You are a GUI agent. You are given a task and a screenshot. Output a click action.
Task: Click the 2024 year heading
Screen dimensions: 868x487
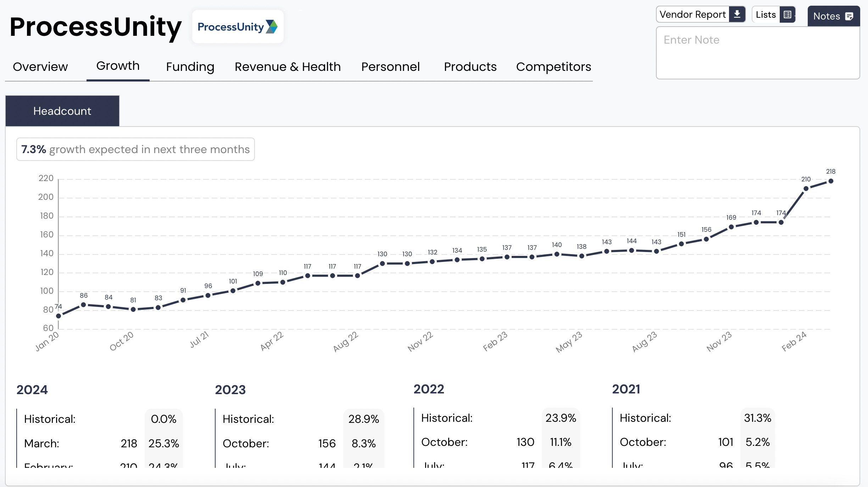click(32, 390)
